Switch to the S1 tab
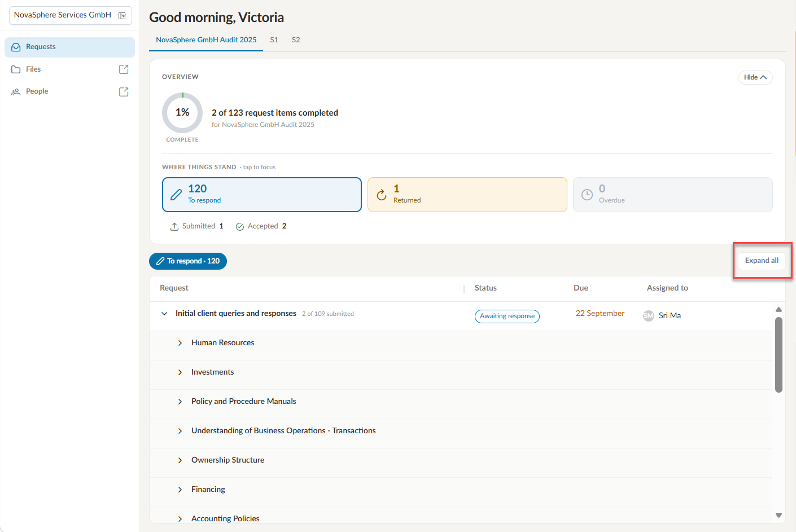 pos(274,40)
